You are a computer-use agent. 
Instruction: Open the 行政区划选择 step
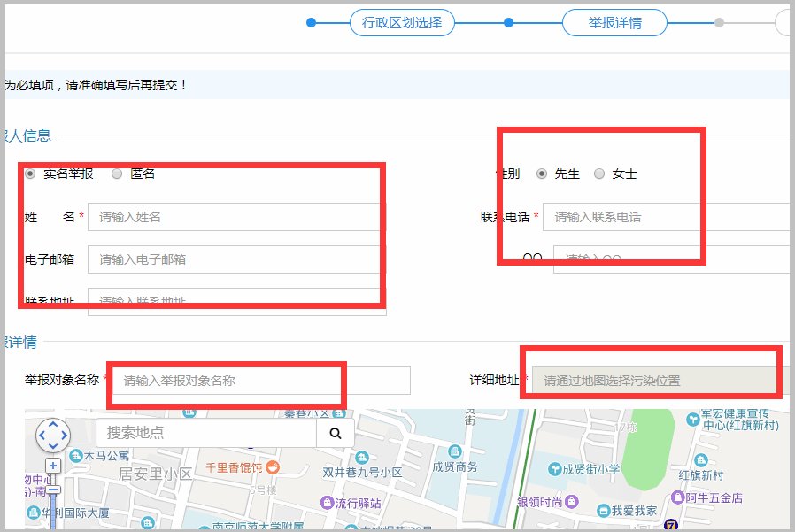point(403,24)
